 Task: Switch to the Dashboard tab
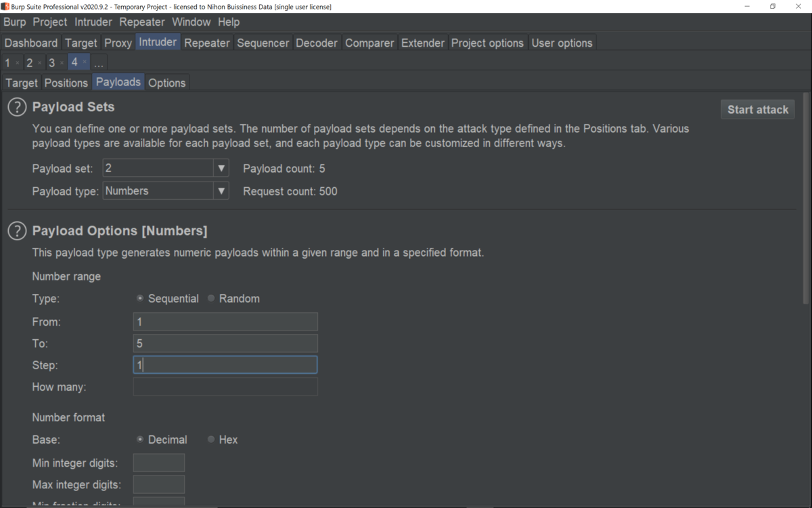pyautogui.click(x=31, y=43)
